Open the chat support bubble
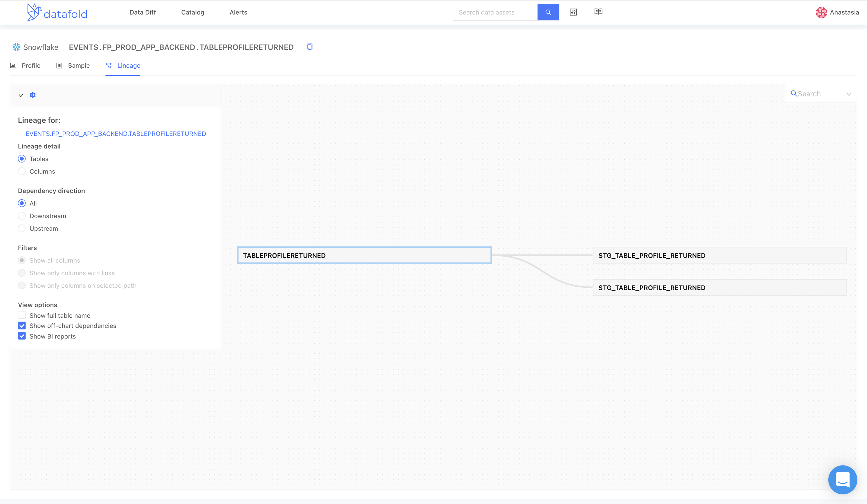 [843, 480]
